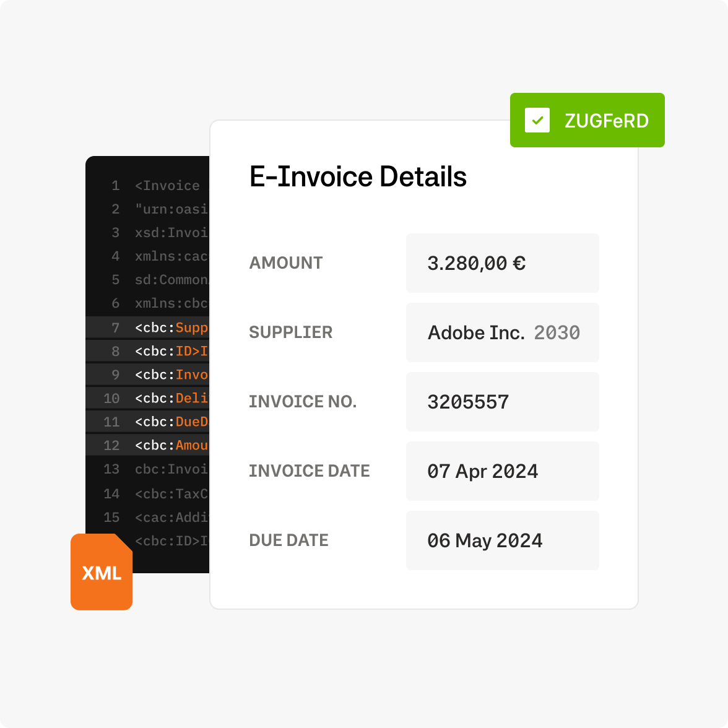Click highlighted code line 9 cbc:Invo
Screen dimensions: 728x728
click(x=171, y=375)
